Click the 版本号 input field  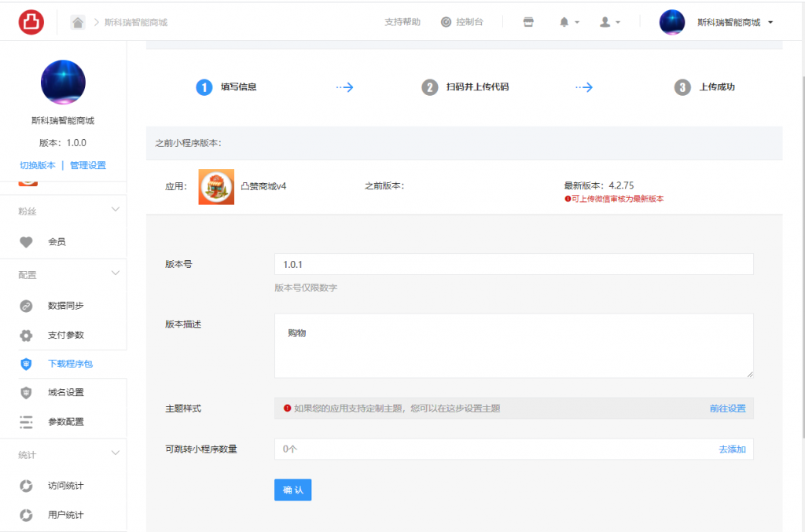pos(514,264)
